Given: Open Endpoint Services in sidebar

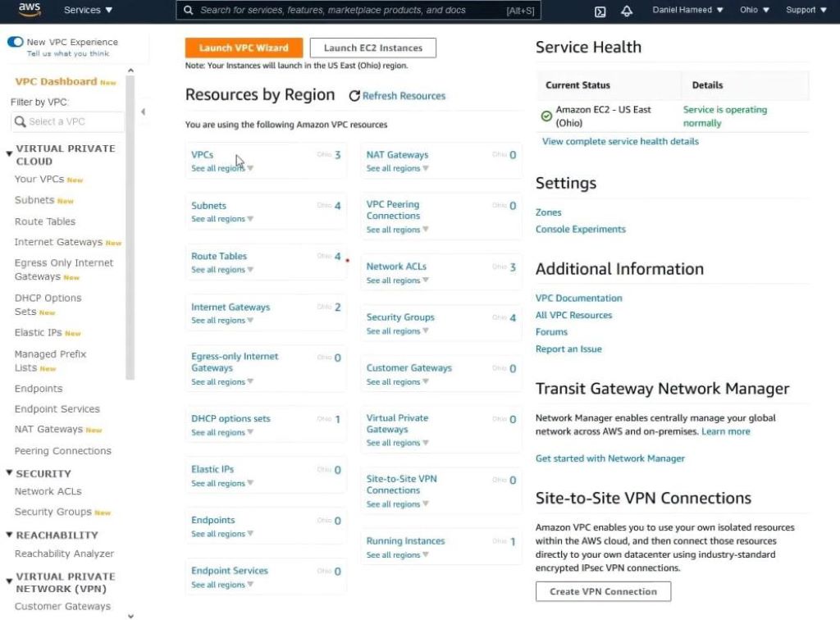Looking at the screenshot, I should click(57, 409).
